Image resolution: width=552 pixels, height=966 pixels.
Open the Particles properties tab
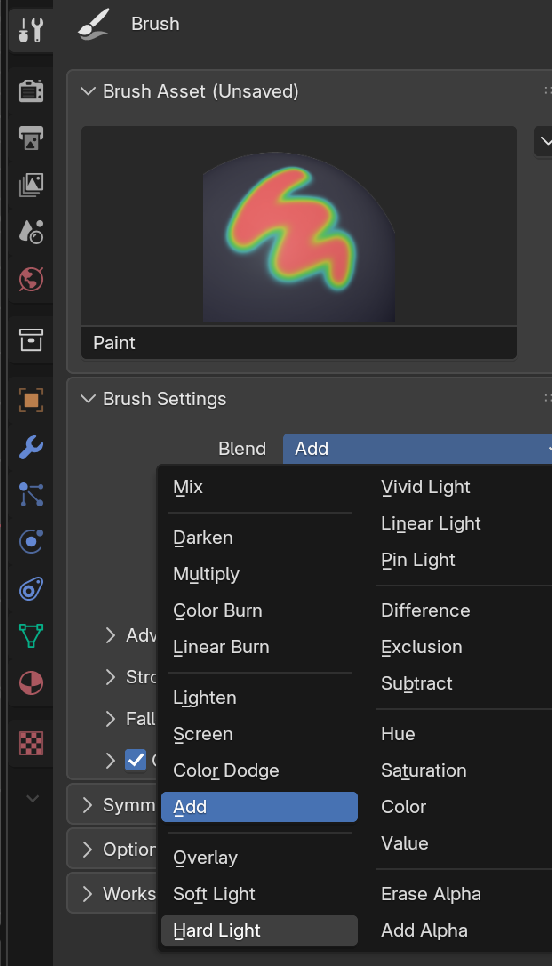coord(30,494)
